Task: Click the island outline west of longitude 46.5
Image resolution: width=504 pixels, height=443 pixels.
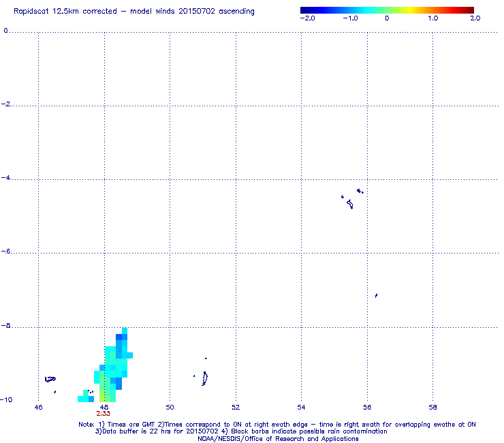Action: (50, 380)
